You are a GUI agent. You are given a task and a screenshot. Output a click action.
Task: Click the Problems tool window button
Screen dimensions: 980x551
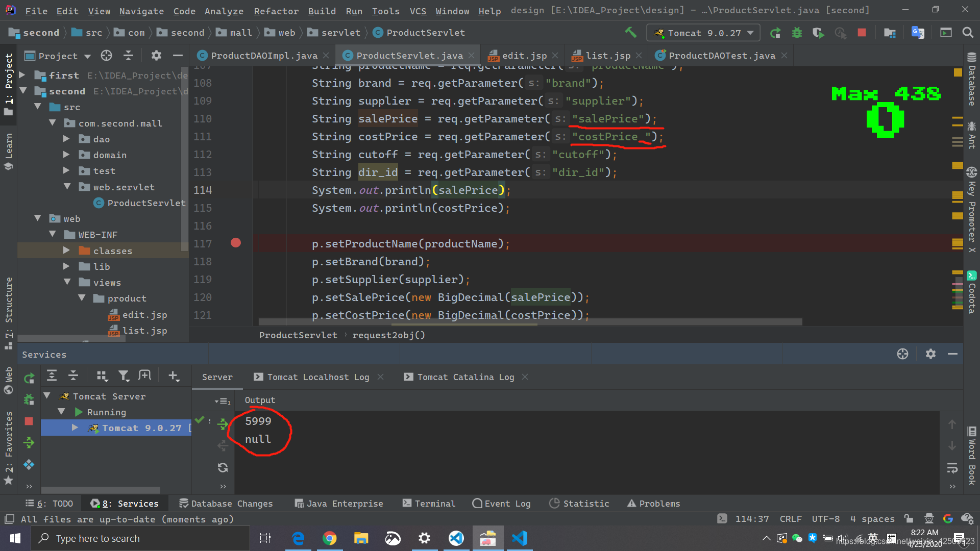tap(653, 504)
